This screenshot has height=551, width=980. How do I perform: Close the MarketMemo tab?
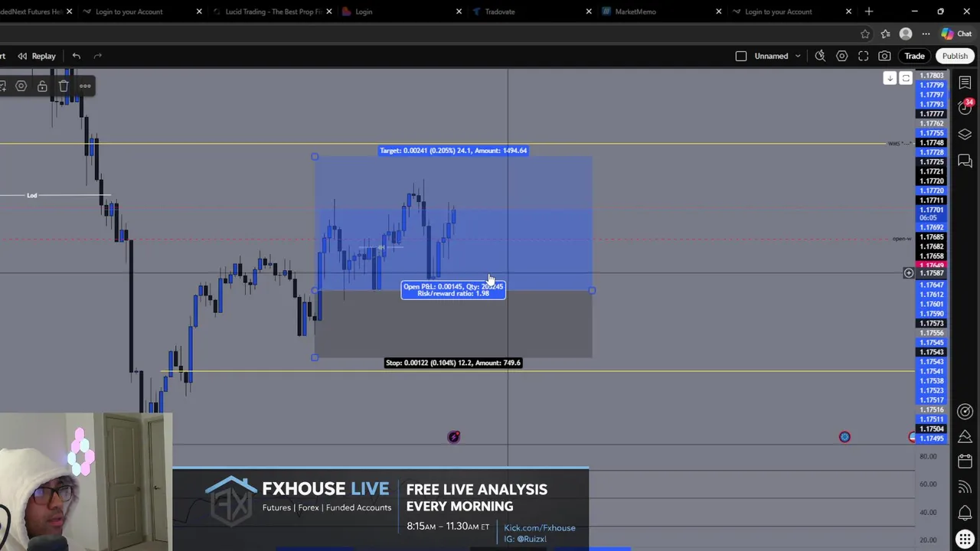coord(719,11)
